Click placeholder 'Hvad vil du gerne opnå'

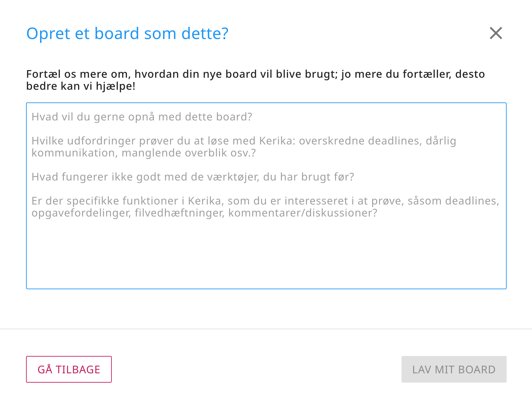[142, 117]
